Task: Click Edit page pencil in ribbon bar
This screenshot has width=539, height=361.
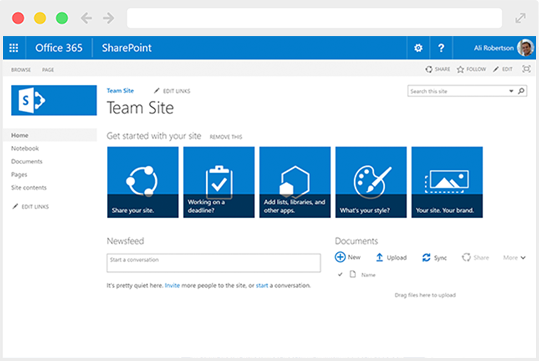Action: [x=503, y=69]
